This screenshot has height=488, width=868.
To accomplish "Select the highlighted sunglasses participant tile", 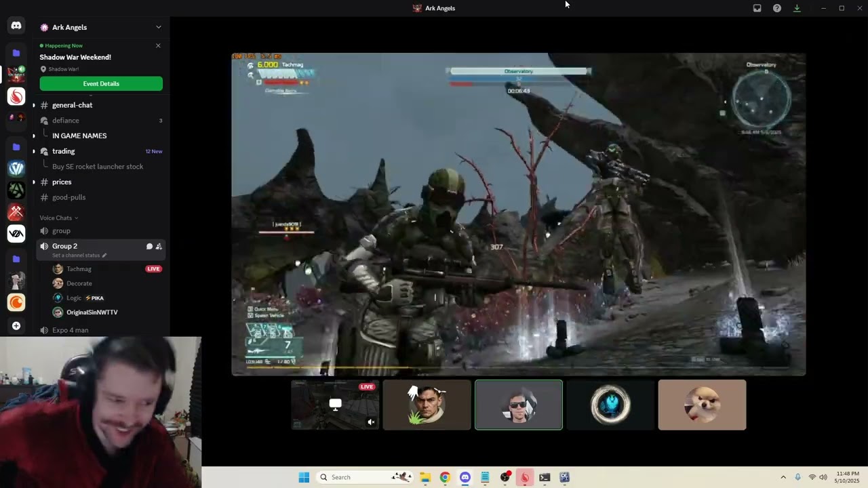I will click(519, 405).
